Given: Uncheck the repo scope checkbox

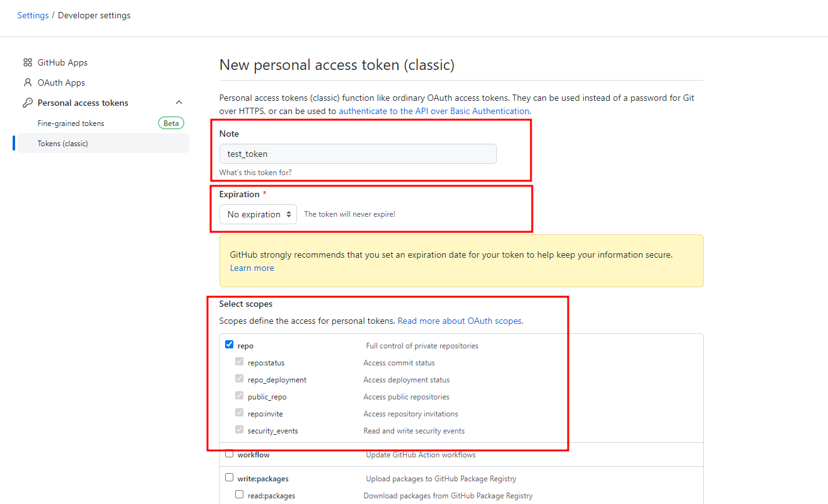Looking at the screenshot, I should (229, 345).
